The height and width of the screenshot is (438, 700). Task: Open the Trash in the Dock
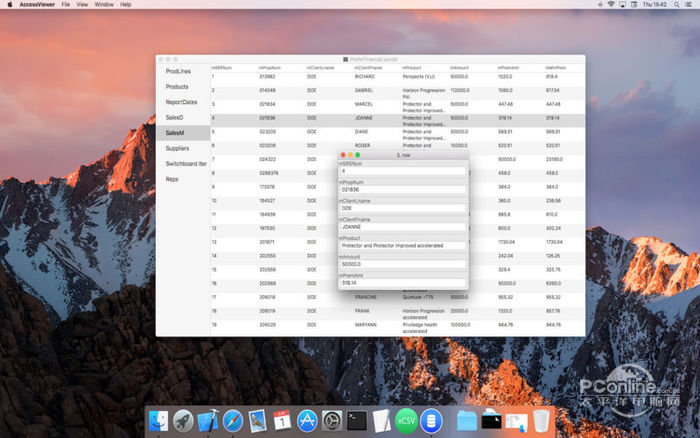click(x=541, y=422)
